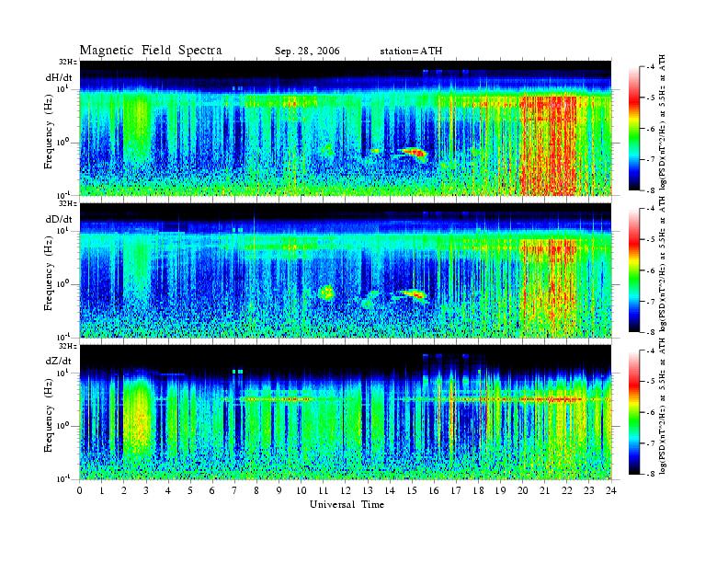Click the time axis tick label '15'
Image resolution: width=728 pixels, height=563 pixels.
(412, 491)
